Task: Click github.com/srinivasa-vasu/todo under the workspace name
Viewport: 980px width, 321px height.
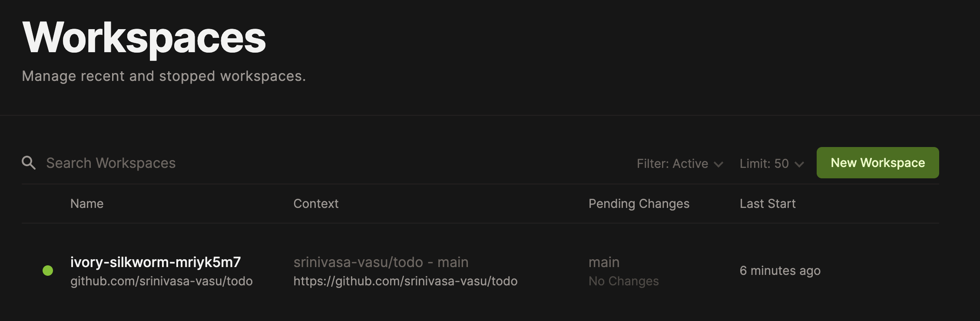Action: click(x=162, y=281)
